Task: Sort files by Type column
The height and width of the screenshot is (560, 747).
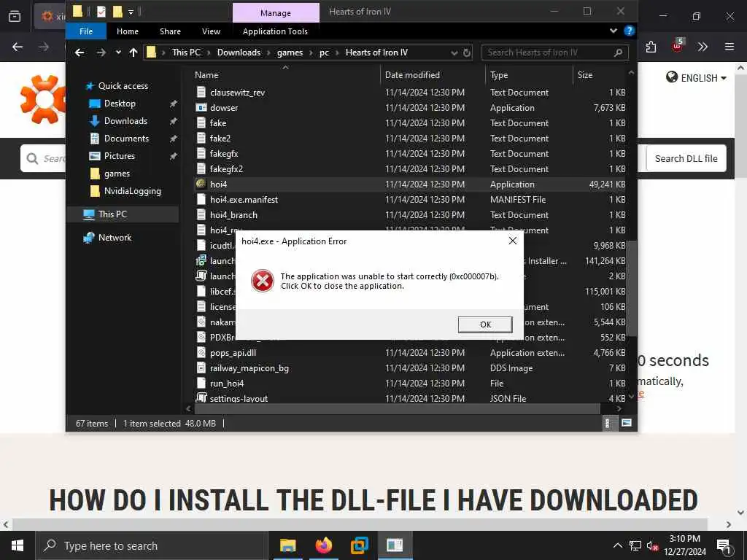Action: tap(499, 75)
